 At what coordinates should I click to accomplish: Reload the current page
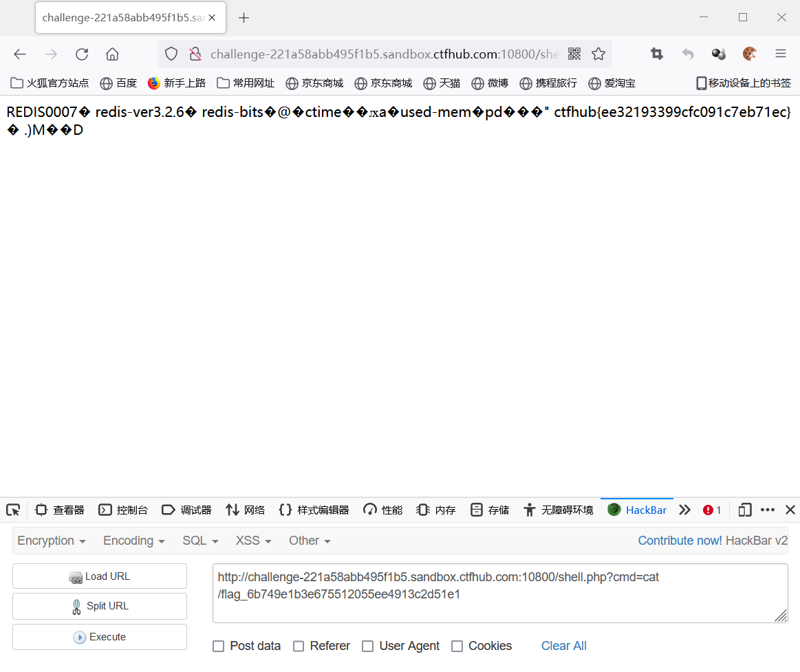point(82,54)
